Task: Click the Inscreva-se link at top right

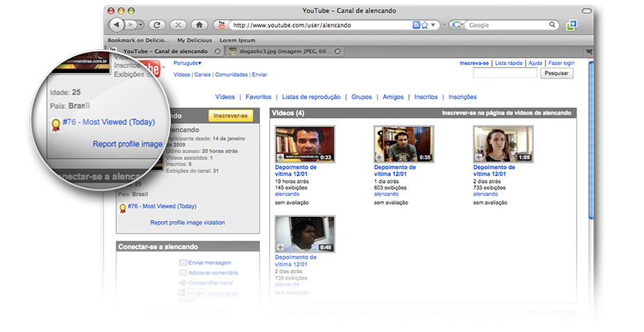Action: point(474,63)
